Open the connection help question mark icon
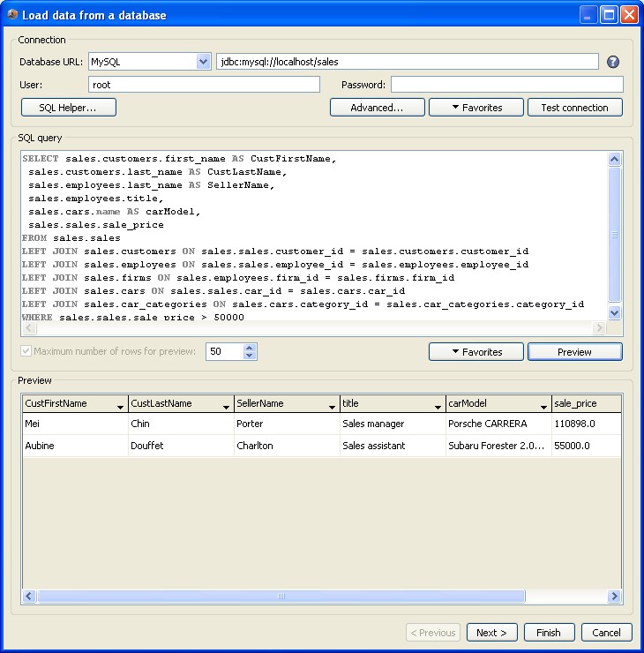Viewport: 644px width, 653px height. pyautogui.click(x=613, y=62)
